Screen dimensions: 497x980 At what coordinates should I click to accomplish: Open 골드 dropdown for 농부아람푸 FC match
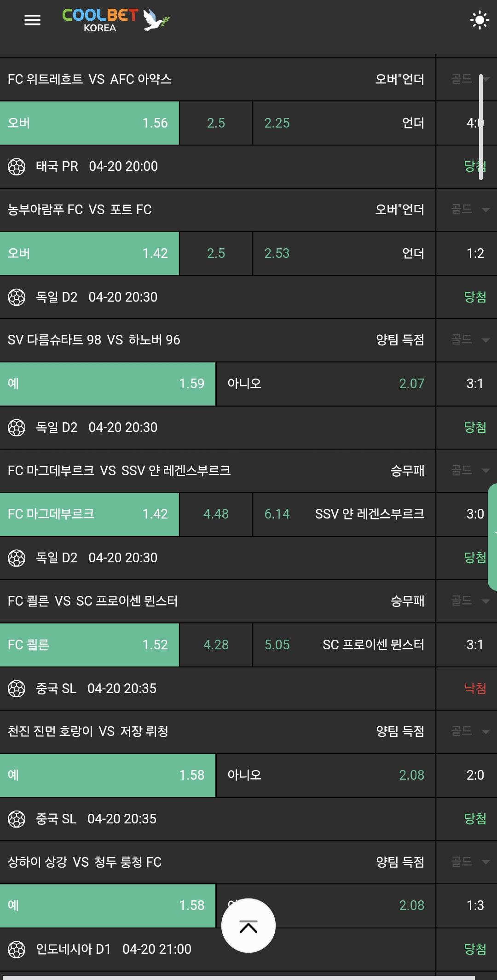pyautogui.click(x=469, y=210)
